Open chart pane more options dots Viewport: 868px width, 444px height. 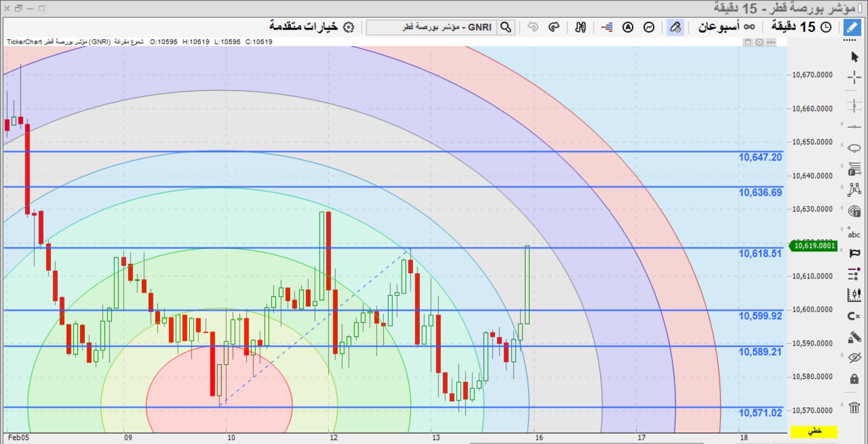(771, 42)
